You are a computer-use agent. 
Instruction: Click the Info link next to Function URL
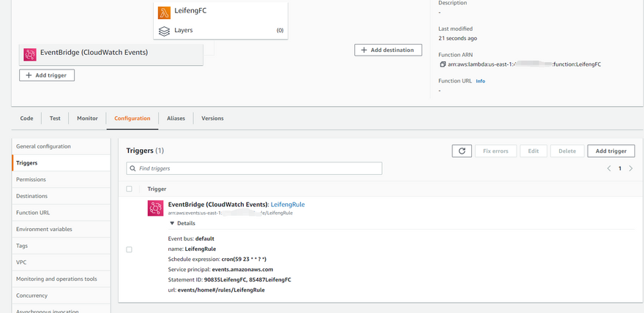tap(481, 81)
